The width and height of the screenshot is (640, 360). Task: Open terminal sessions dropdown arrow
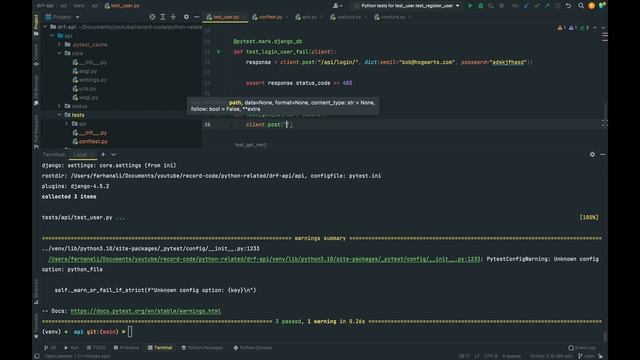[113, 154]
